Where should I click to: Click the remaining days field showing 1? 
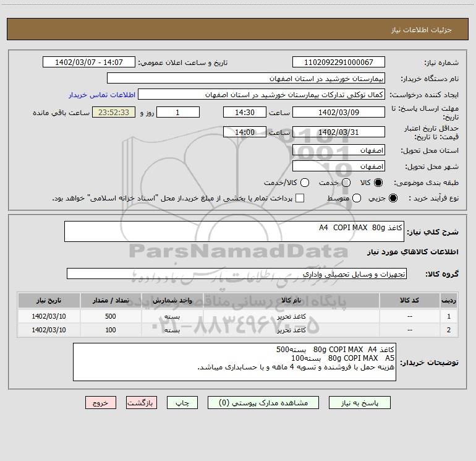point(178,112)
